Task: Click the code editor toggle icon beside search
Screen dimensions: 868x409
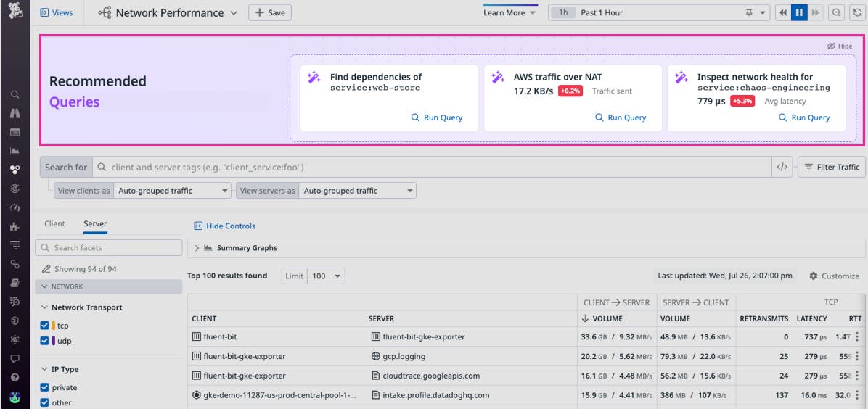Action: point(782,167)
